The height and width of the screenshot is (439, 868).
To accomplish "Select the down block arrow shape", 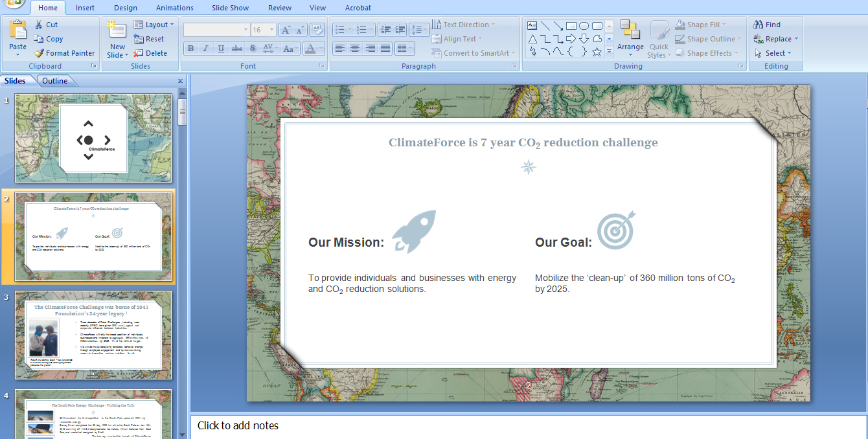I will pos(584,39).
